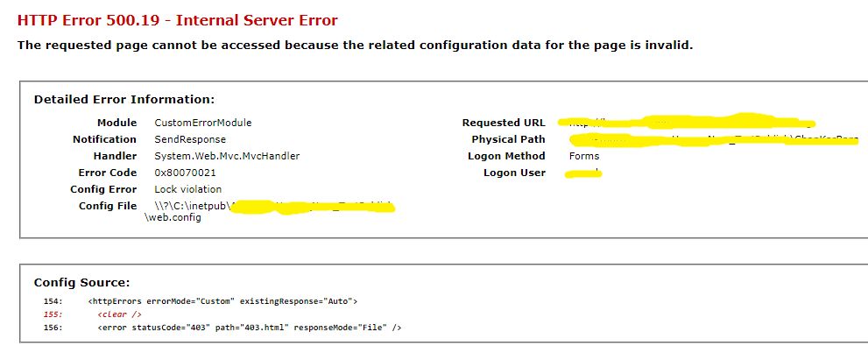Click the Handler label
868x353 pixels.
coord(115,156)
